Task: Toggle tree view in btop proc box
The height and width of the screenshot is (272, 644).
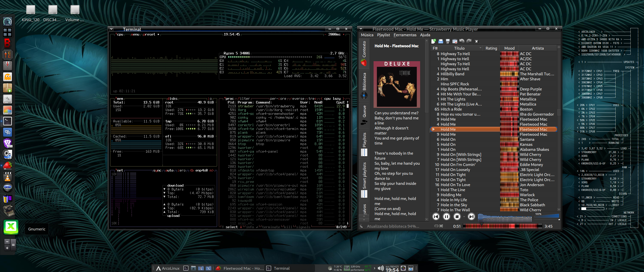Action: point(312,98)
